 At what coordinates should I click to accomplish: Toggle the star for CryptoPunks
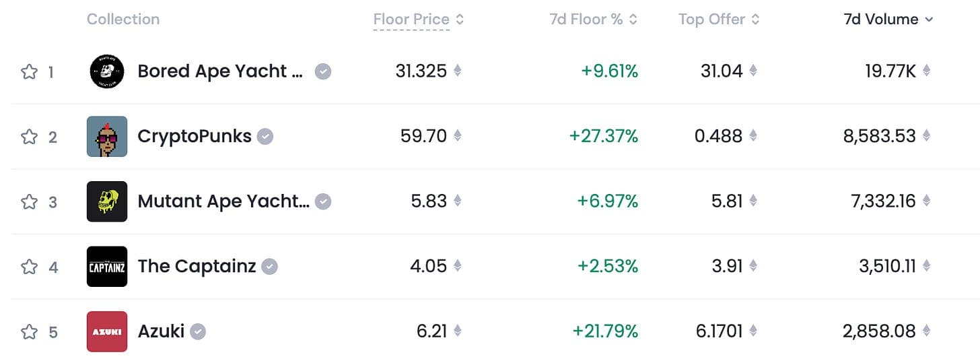tap(29, 137)
